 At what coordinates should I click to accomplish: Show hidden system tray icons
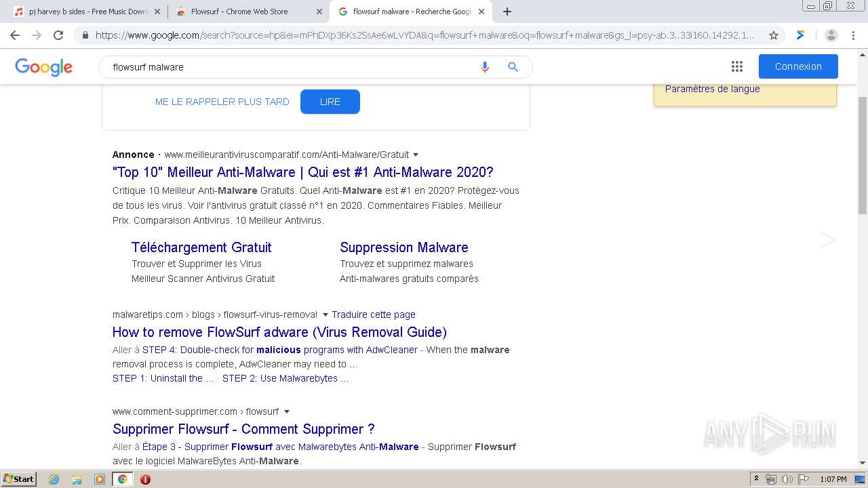[756, 479]
